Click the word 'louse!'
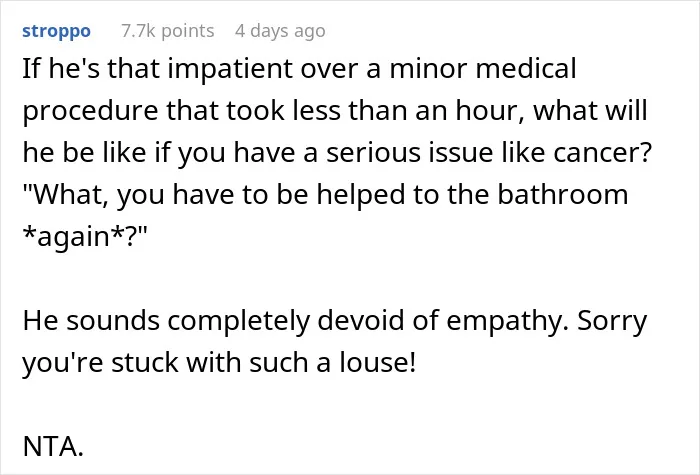 pos(378,362)
